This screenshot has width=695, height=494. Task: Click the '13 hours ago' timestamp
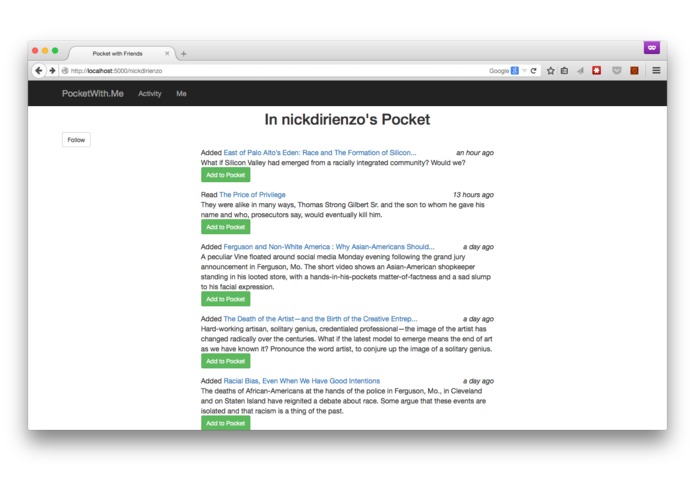pyautogui.click(x=473, y=194)
